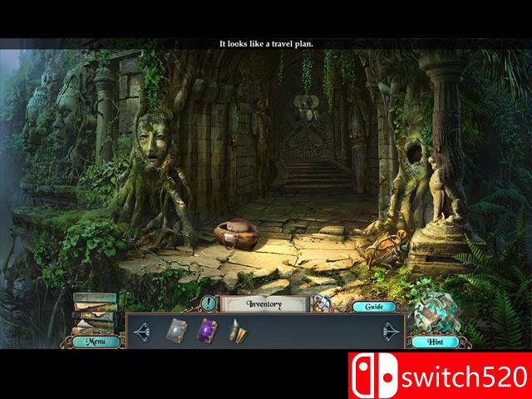Open the Menu button
532x399 pixels.
point(95,341)
